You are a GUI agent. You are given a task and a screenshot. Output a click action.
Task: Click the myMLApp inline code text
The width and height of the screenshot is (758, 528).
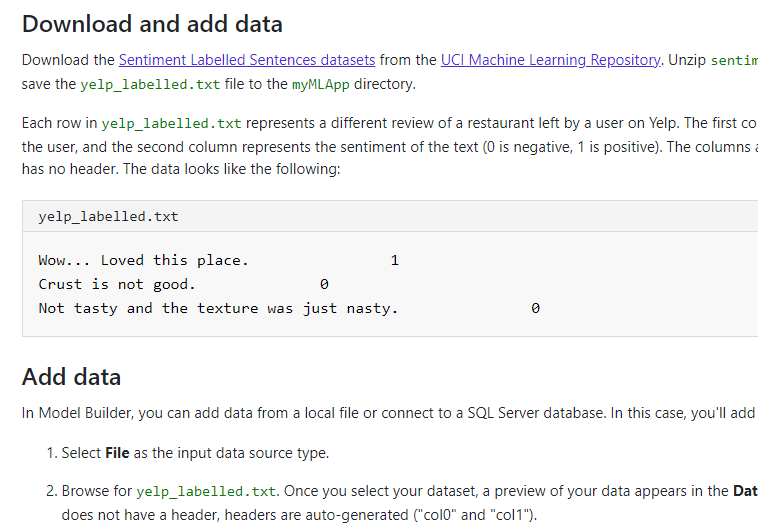coord(322,84)
